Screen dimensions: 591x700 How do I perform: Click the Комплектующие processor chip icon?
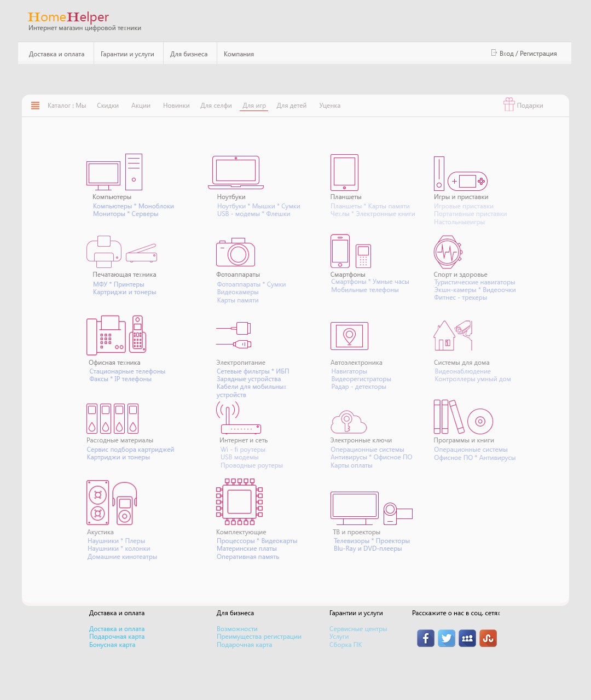239,501
